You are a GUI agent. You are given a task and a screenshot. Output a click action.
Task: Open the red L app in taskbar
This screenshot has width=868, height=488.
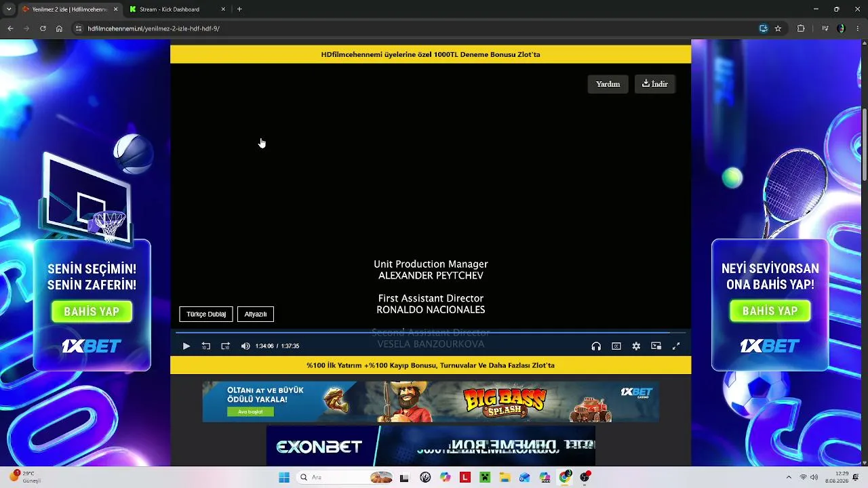pos(465,477)
